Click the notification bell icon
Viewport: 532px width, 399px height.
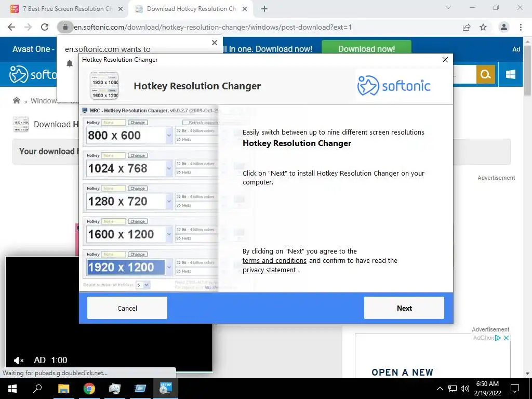point(70,63)
